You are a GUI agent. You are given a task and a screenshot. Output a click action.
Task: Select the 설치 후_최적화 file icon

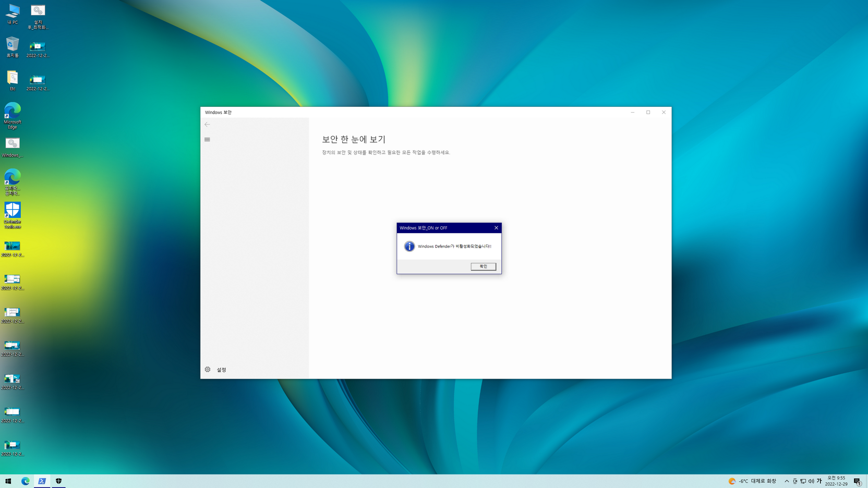tap(38, 17)
